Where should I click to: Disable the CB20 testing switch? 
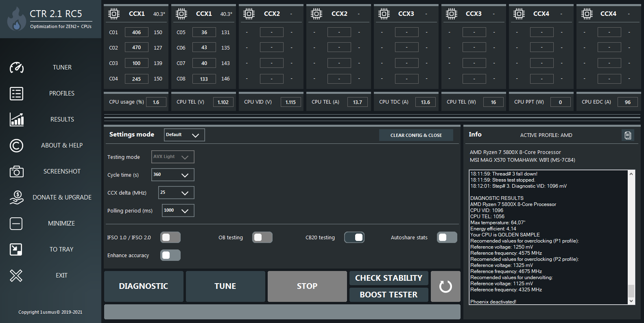(354, 237)
